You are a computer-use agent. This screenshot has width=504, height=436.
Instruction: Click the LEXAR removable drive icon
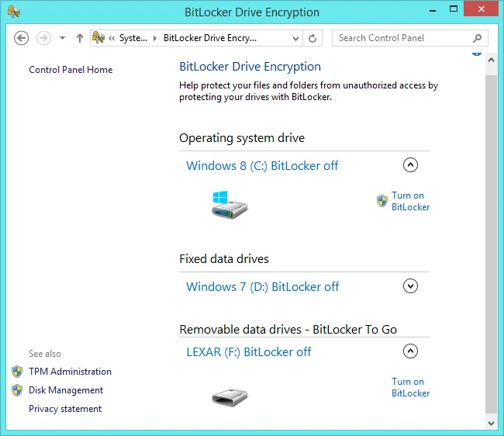(x=230, y=397)
